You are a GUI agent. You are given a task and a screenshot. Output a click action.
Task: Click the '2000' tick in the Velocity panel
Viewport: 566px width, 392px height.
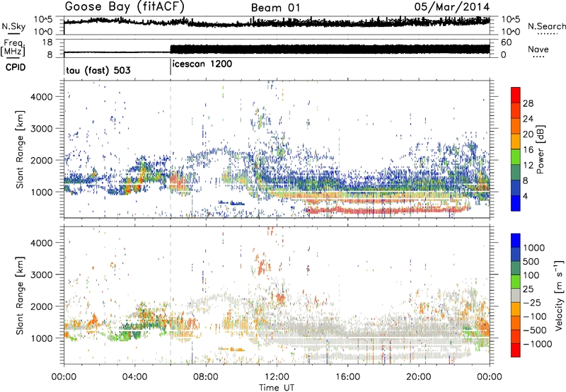[x=42, y=306]
